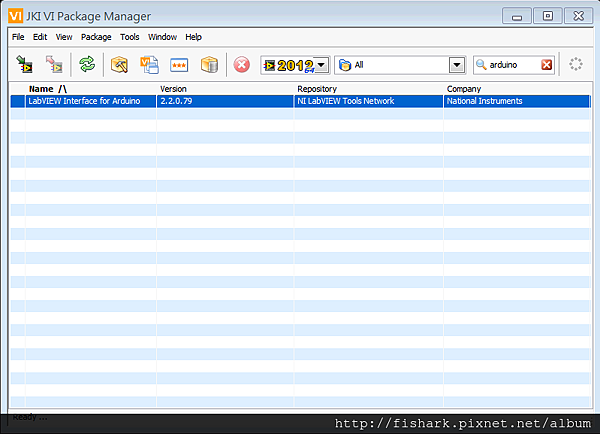Maximize the VI Package Manager window
The width and height of the screenshot is (600, 434).
(x=548, y=16)
